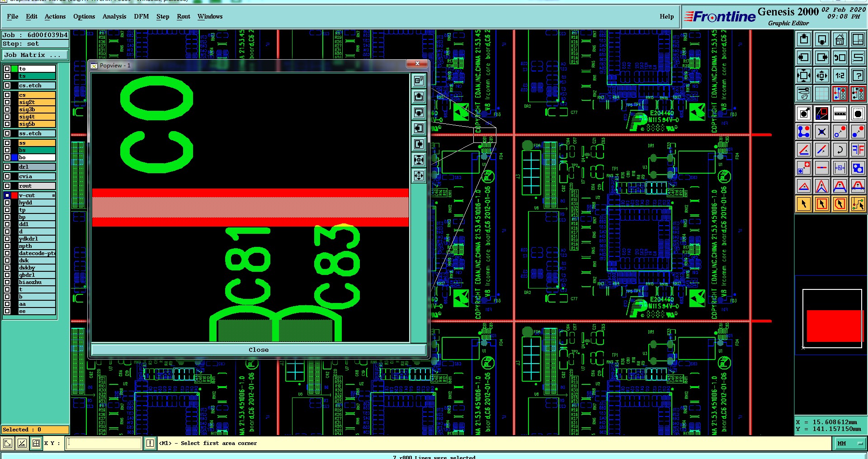
Task: Select the net selection pointer tool
Action: pos(858,204)
